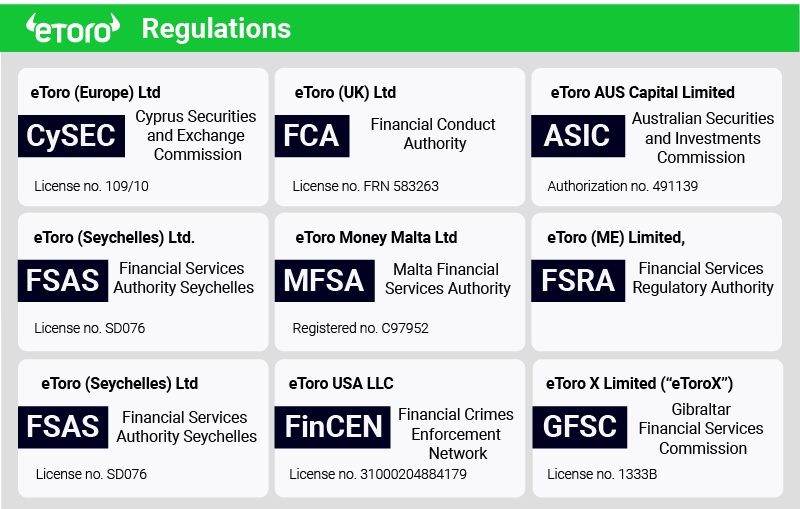Select the FinCEN badge

[x=332, y=427]
